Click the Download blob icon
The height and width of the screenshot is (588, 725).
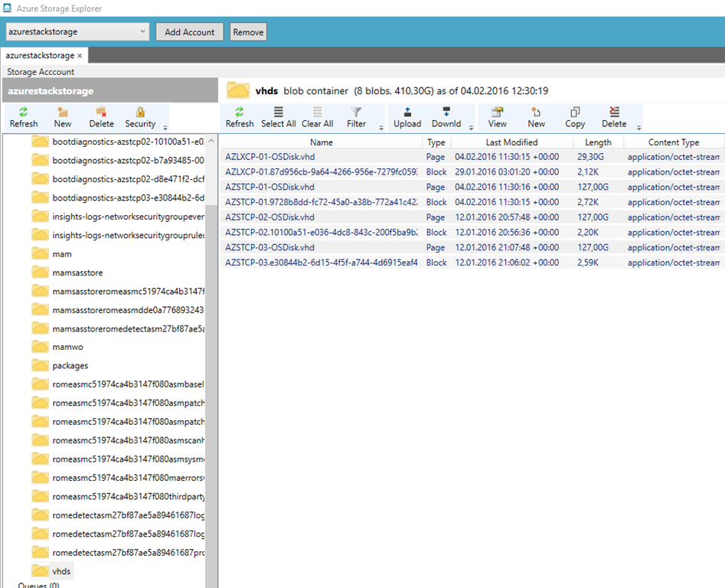point(446,112)
